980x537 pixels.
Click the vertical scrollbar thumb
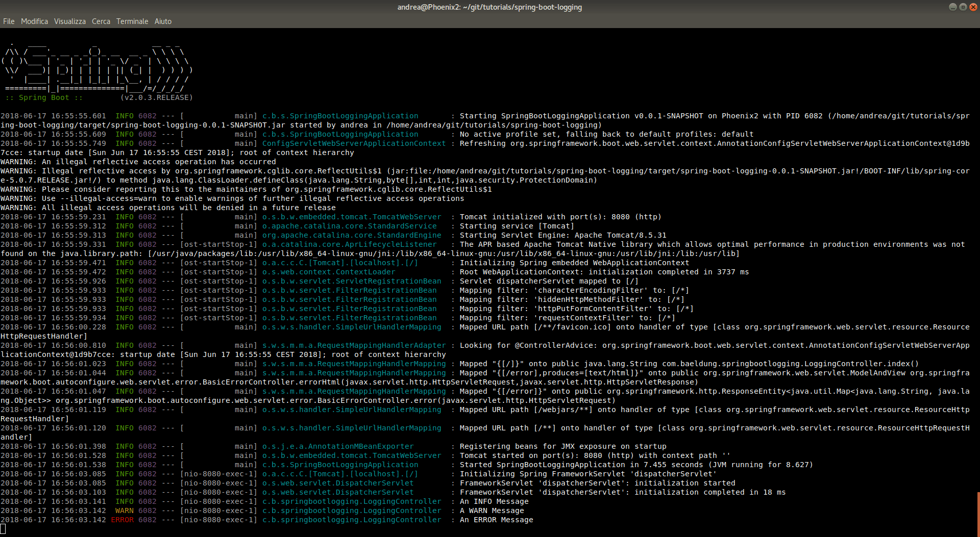point(978,514)
